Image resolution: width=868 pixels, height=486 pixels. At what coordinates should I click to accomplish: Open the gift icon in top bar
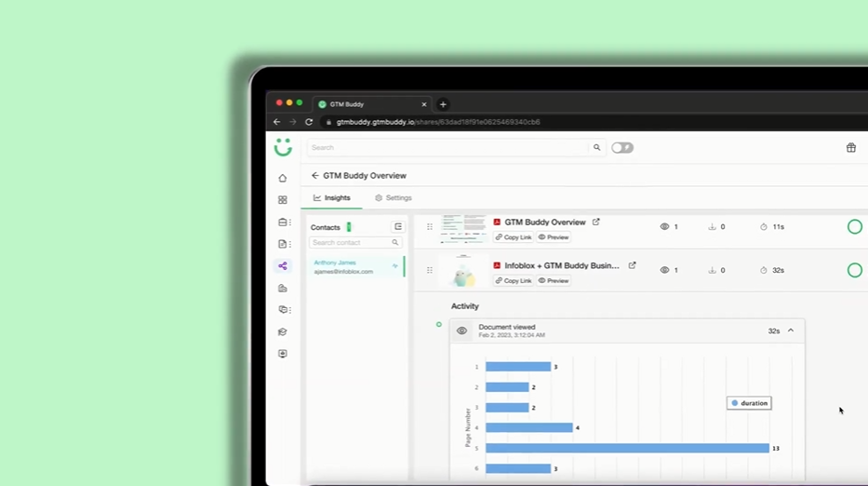click(851, 147)
